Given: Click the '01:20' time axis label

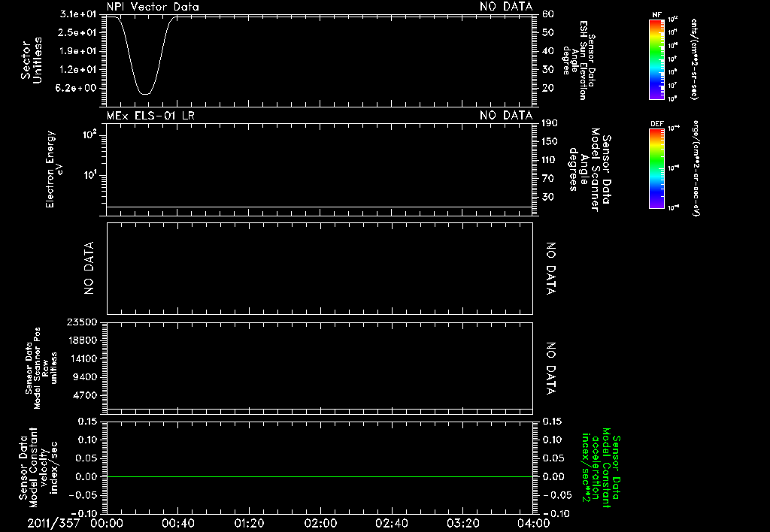Looking at the screenshot, I should point(249,523).
